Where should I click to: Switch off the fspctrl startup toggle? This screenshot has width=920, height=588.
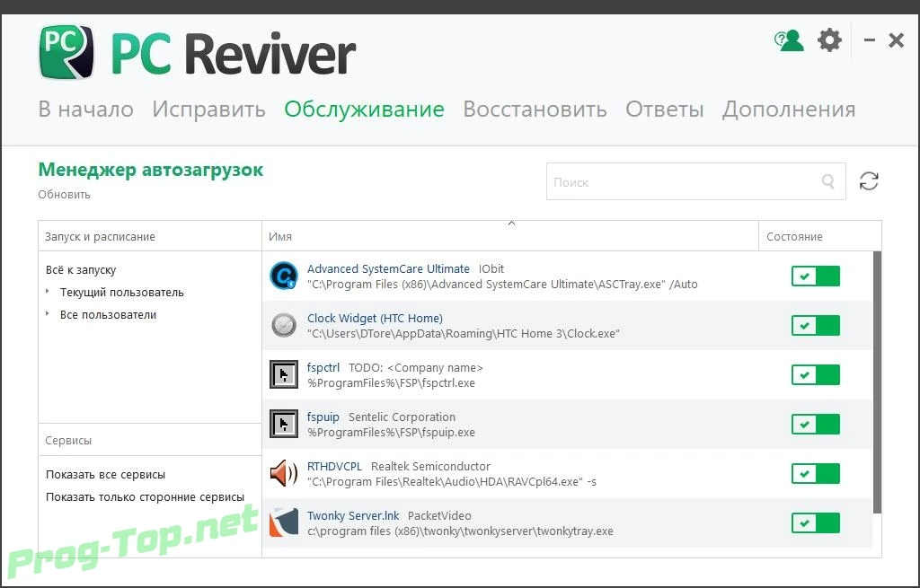click(x=816, y=374)
